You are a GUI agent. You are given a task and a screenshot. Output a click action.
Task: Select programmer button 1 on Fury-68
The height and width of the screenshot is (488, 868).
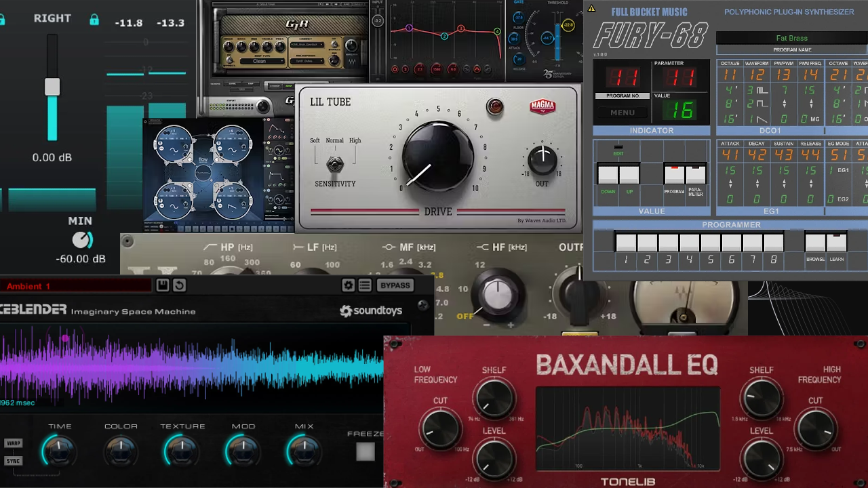626,243
